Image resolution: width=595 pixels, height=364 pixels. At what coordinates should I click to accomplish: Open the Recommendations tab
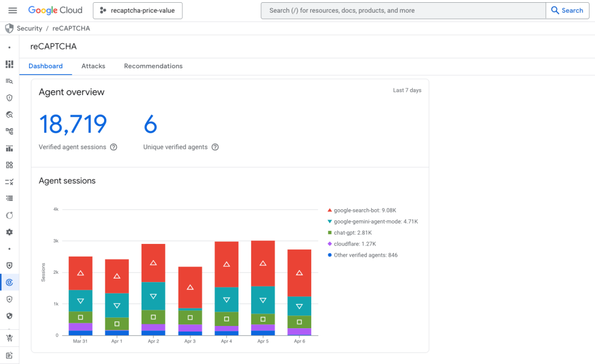point(153,66)
